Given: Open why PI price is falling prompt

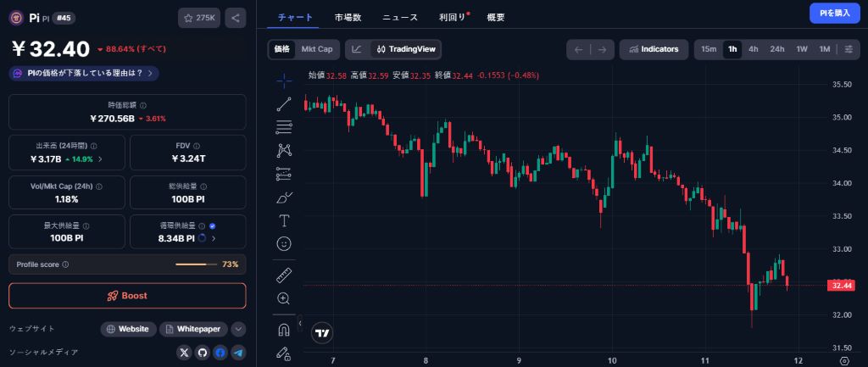Looking at the screenshot, I should 84,73.
